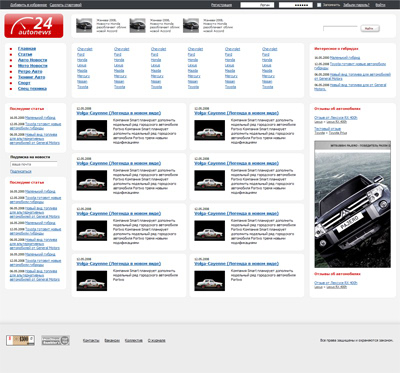Click the 'Подписаться' subscribe link

(x=21, y=171)
